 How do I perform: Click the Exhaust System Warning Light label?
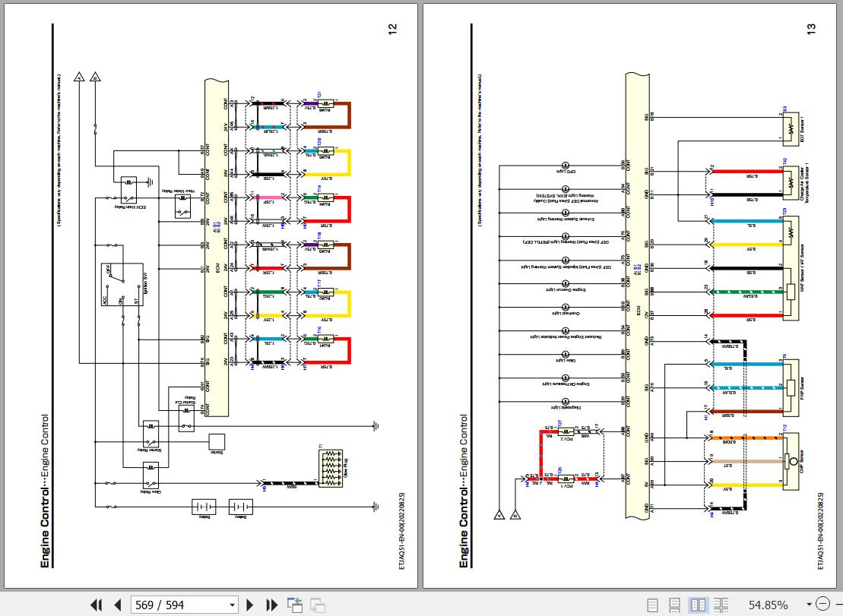pyautogui.click(x=566, y=219)
